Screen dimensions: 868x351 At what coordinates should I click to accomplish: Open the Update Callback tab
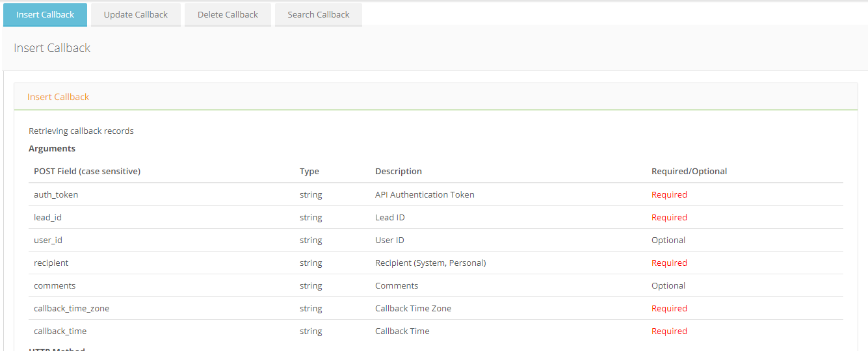(x=136, y=14)
